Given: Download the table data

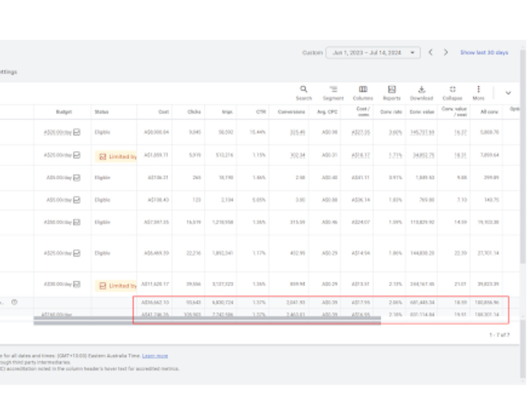Looking at the screenshot, I should tap(421, 93).
